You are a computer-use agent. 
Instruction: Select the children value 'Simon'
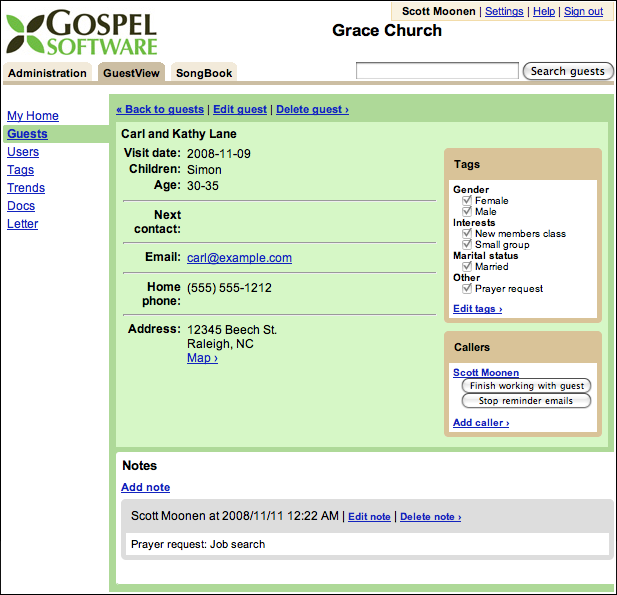[x=204, y=170]
